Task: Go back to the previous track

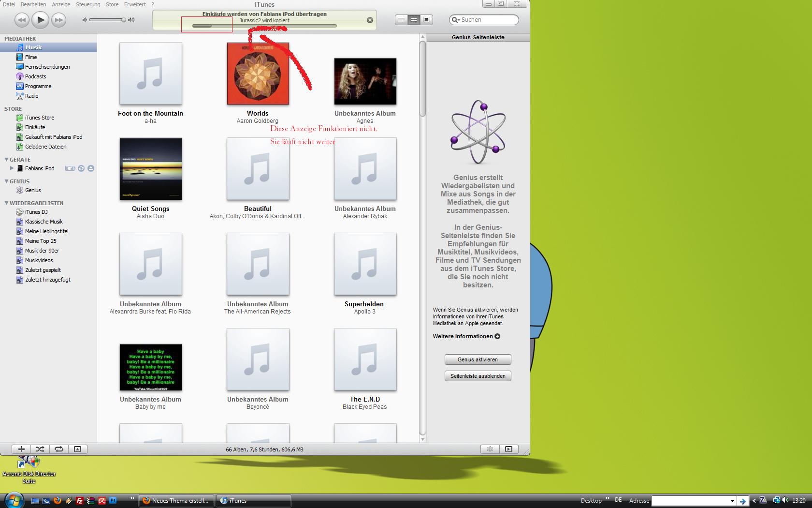Action: click(21, 20)
